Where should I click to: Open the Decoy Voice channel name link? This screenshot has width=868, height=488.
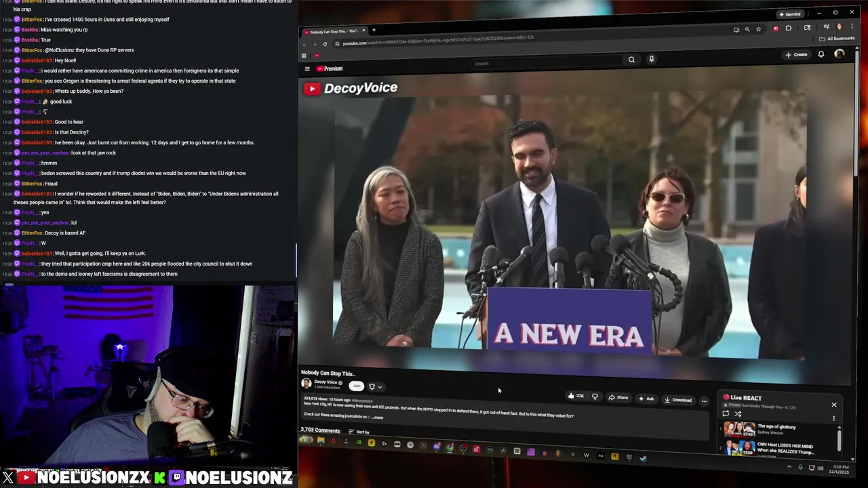[326, 382]
